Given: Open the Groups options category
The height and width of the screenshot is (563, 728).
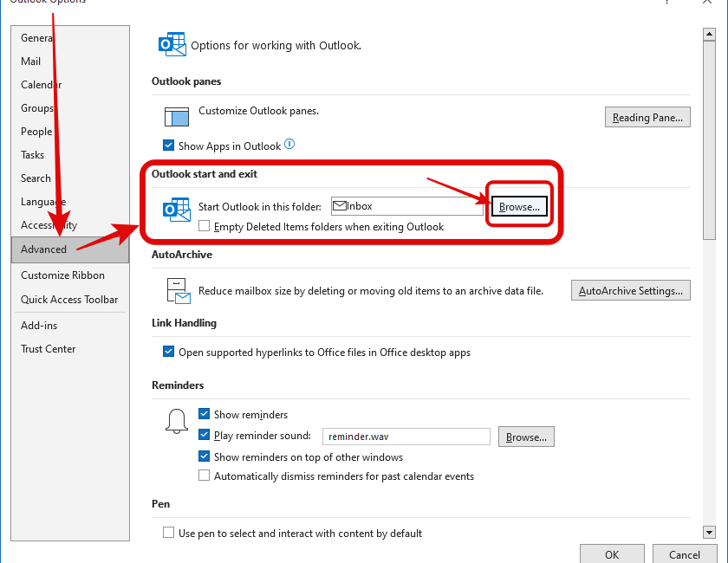Looking at the screenshot, I should point(69,108).
